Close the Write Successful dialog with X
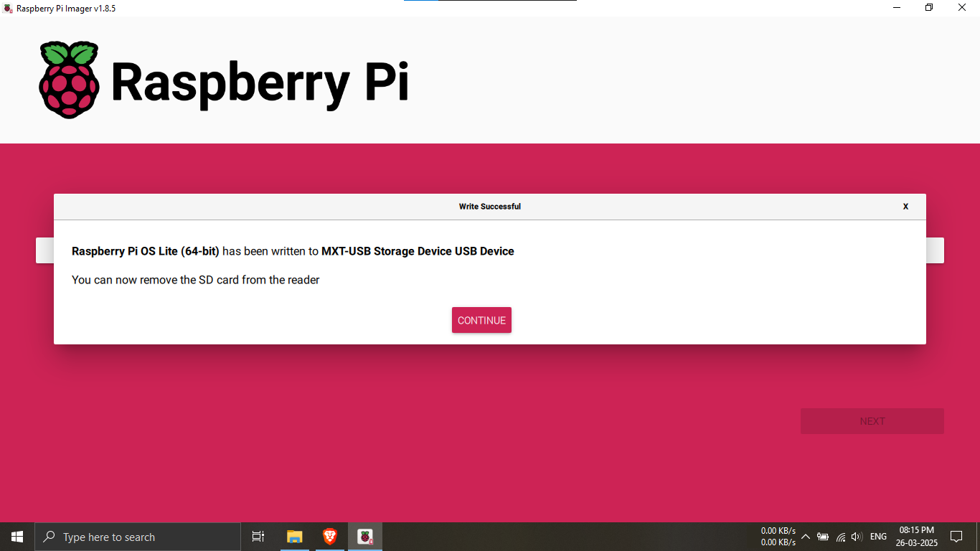This screenshot has width=980, height=551. coord(905,207)
